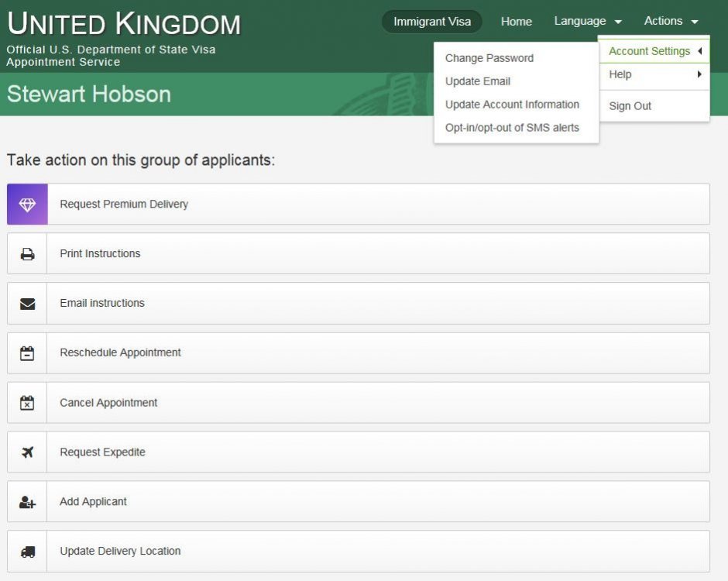Click the Request Premium Delivery text

[124, 205]
